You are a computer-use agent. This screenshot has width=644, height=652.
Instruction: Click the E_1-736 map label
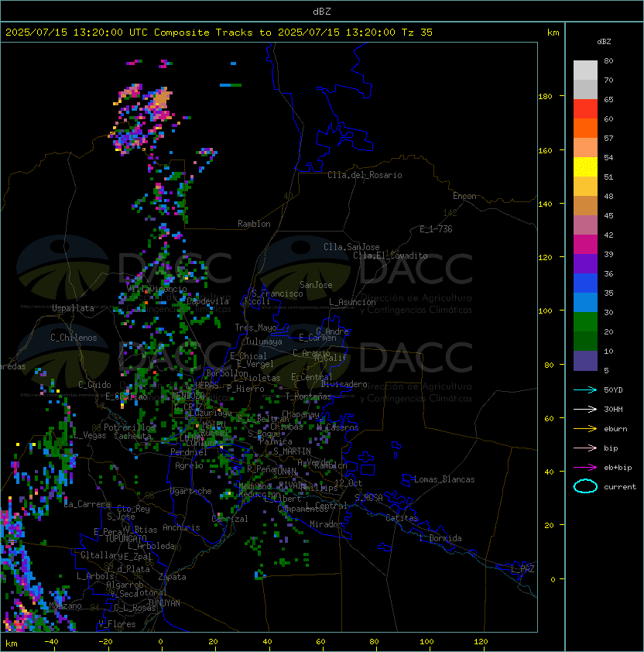click(x=436, y=229)
